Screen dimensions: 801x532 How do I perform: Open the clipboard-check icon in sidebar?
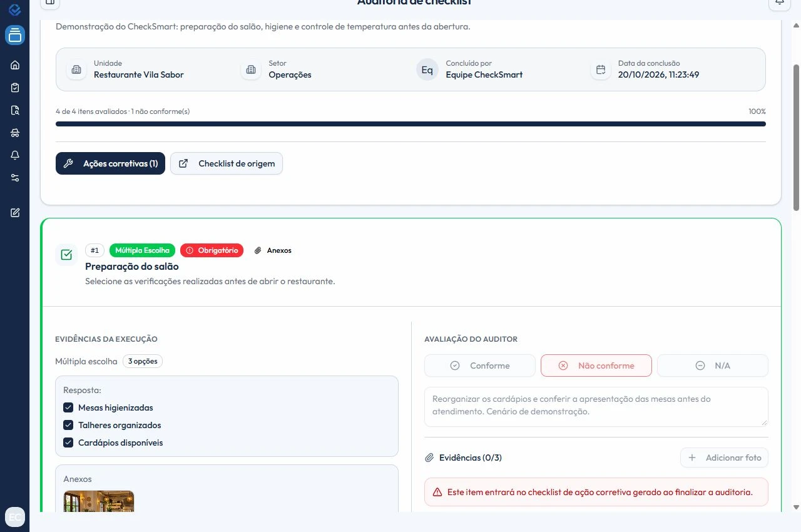15,88
